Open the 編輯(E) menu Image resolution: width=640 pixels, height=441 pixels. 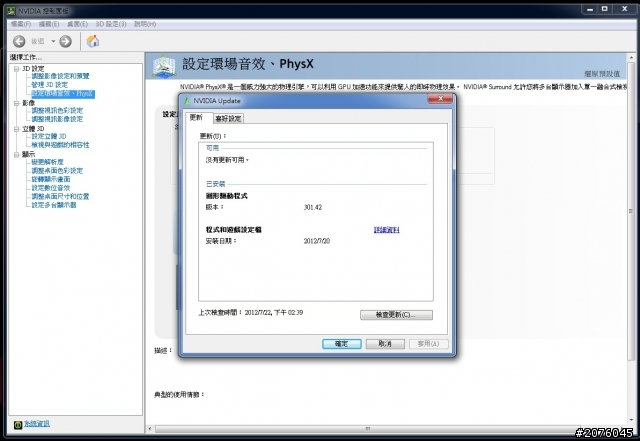click(49, 24)
